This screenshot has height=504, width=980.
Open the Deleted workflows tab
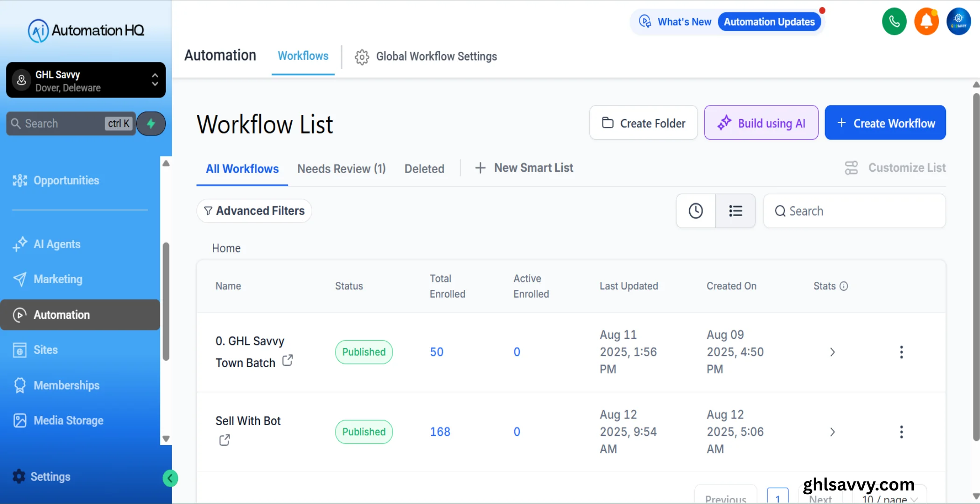coord(424,168)
